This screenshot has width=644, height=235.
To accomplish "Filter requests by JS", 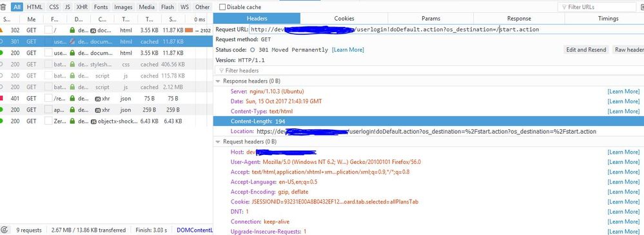I will click(67, 7).
